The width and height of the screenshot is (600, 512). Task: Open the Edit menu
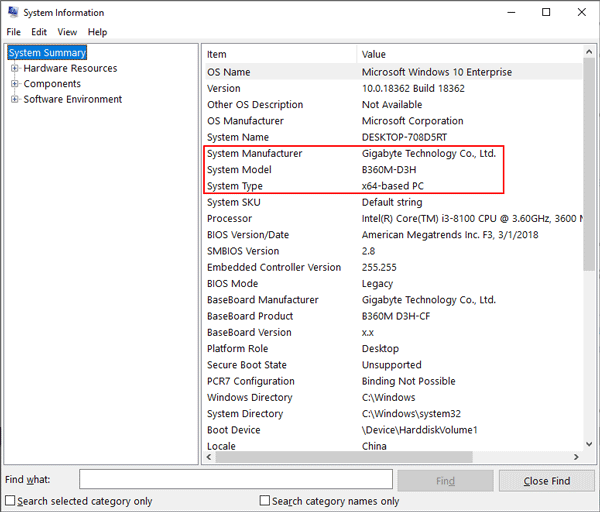pos(39,32)
